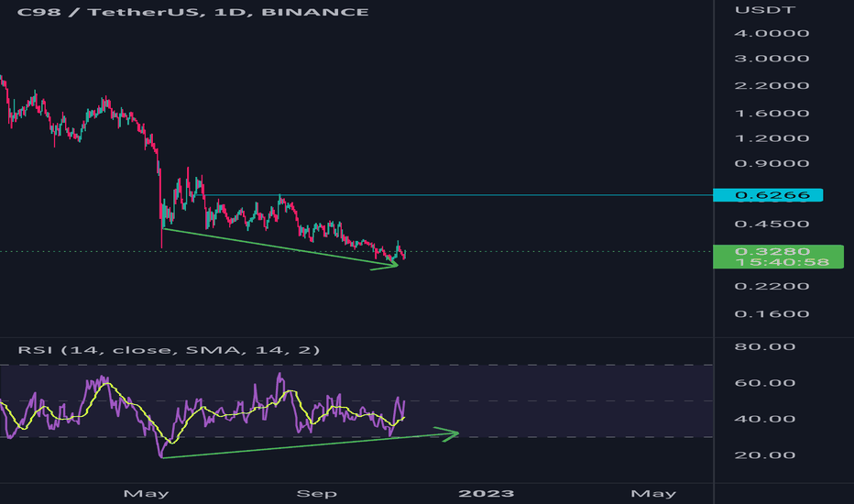Click the 0.4500 price axis value
The height and width of the screenshot is (504, 854).
tap(772, 224)
